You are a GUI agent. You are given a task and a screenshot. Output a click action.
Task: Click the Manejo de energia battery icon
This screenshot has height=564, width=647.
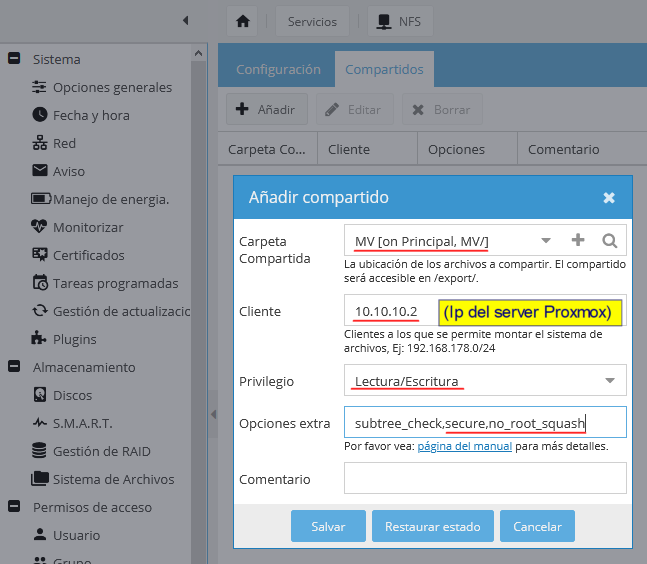tap(41, 198)
